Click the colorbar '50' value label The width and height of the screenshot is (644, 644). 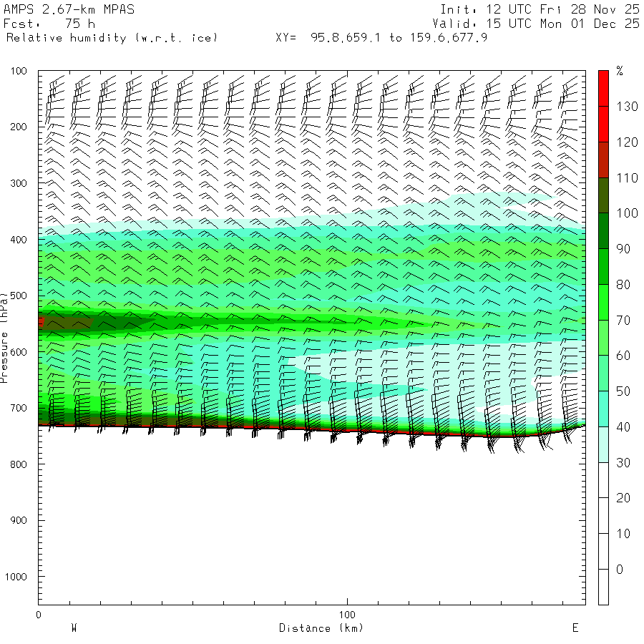(623, 391)
